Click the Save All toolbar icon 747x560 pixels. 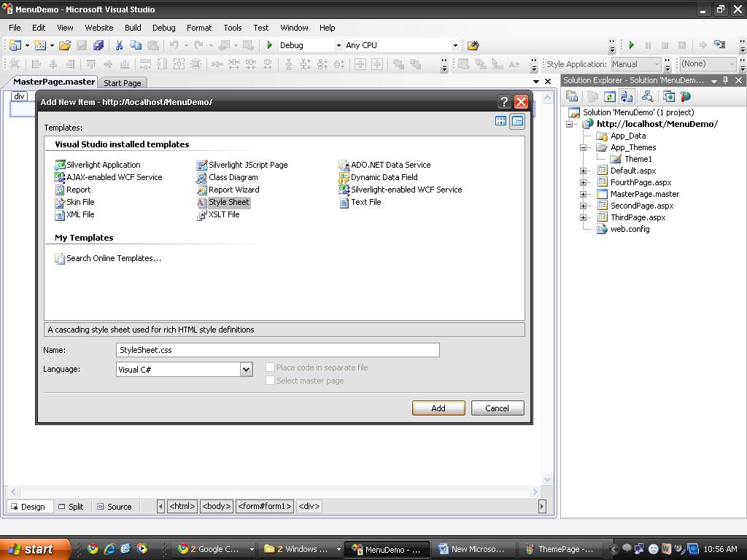[98, 45]
